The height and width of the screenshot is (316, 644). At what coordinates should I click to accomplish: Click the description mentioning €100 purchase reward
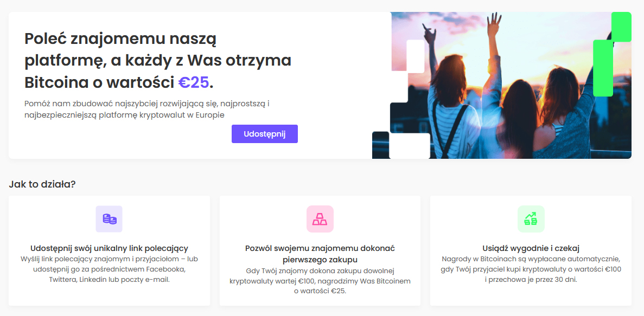click(320, 281)
